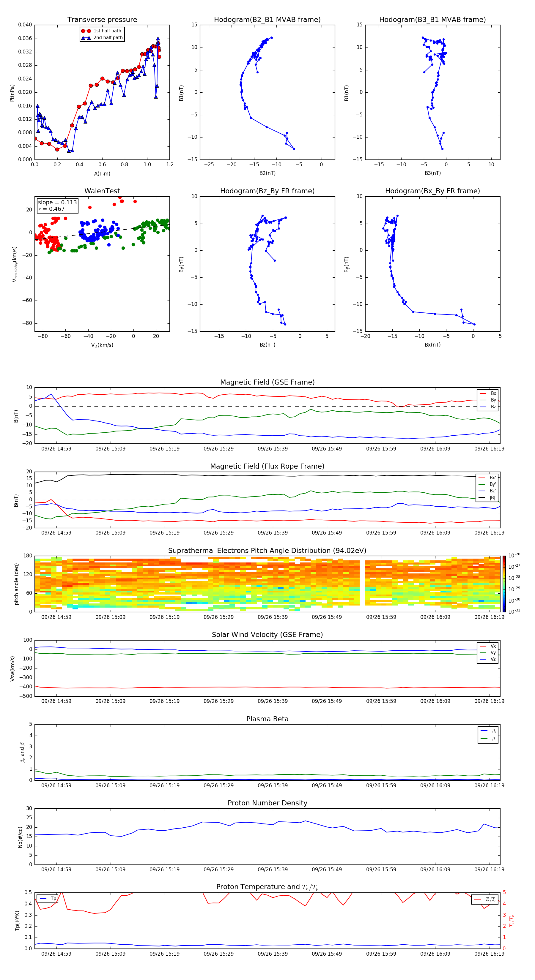Click the Hodogram(B2_B1 MVAB frame) title
The height and width of the screenshot is (980, 535).
pos(267,20)
